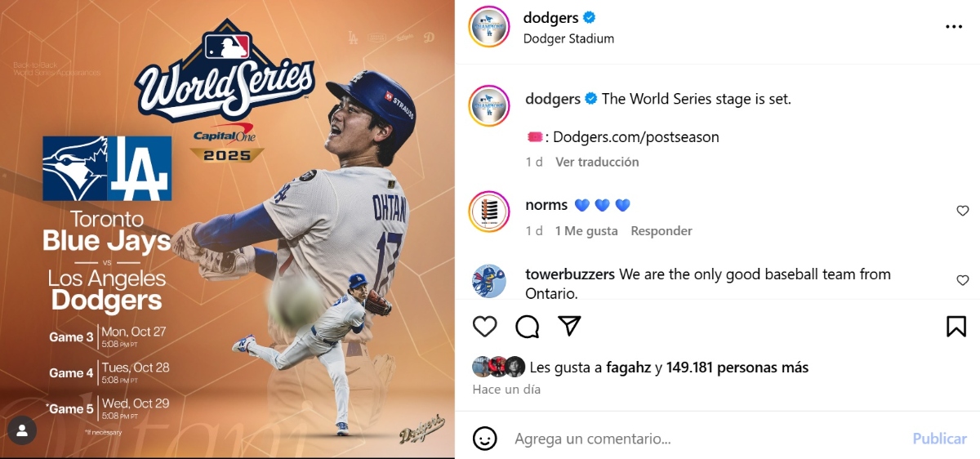
Task: View likes list via 149.181 personas más
Action: [737, 368]
